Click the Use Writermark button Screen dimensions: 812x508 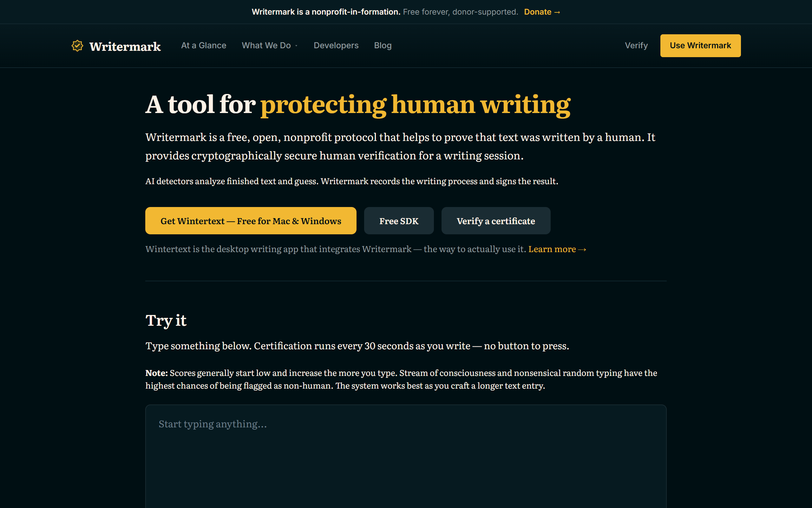point(700,46)
